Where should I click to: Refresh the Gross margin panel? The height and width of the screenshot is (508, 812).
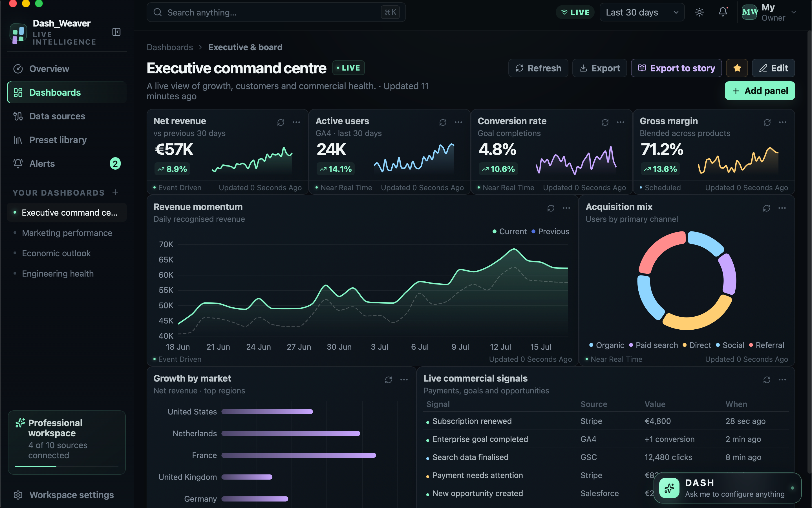767,122
